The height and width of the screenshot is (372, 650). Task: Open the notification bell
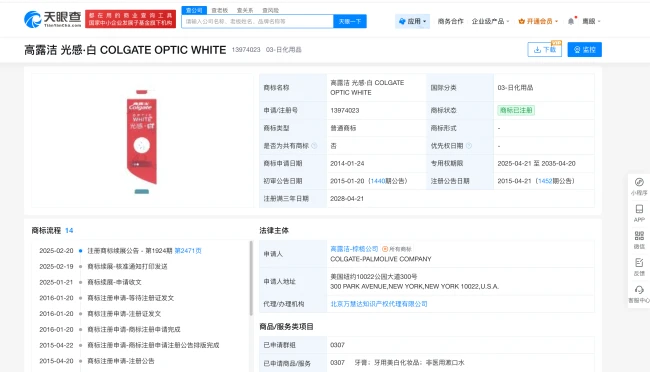(x=571, y=21)
